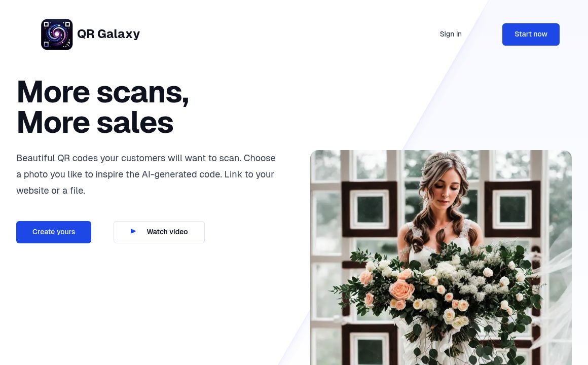Click the QR Galaxy spiral logo icon
Image resolution: width=588 pixels, height=365 pixels.
coord(57,34)
